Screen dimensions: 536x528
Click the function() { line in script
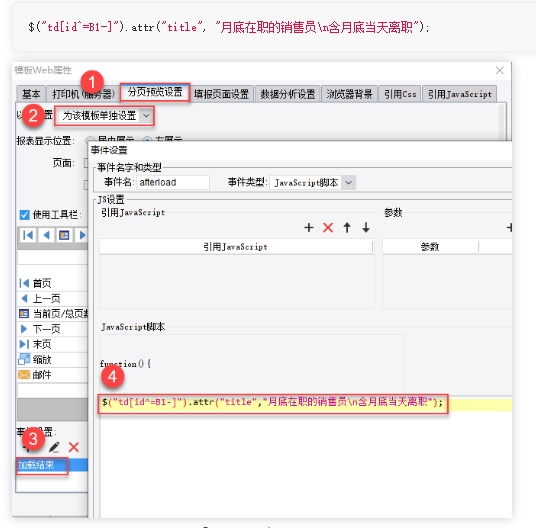(x=125, y=364)
